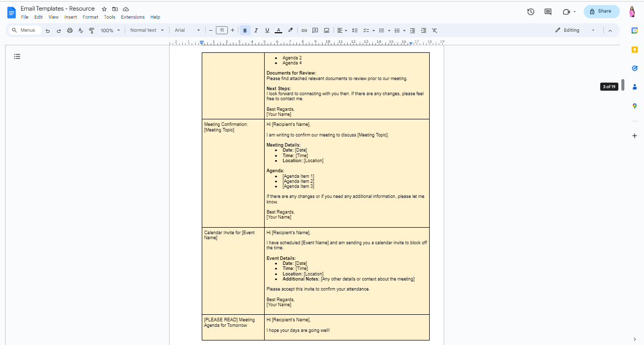The image size is (644, 345).
Task: Open the Help menu
Action: tap(155, 17)
